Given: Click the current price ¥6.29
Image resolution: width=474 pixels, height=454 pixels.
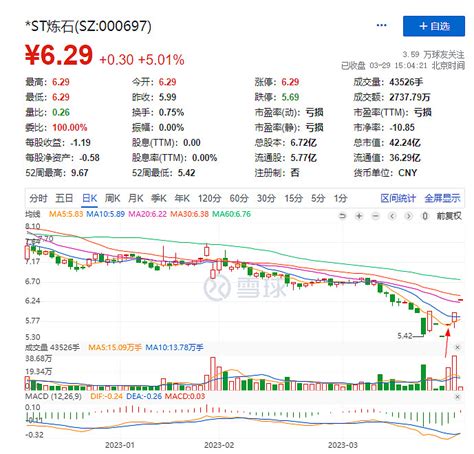Looking at the screenshot, I should pyautogui.click(x=59, y=55).
